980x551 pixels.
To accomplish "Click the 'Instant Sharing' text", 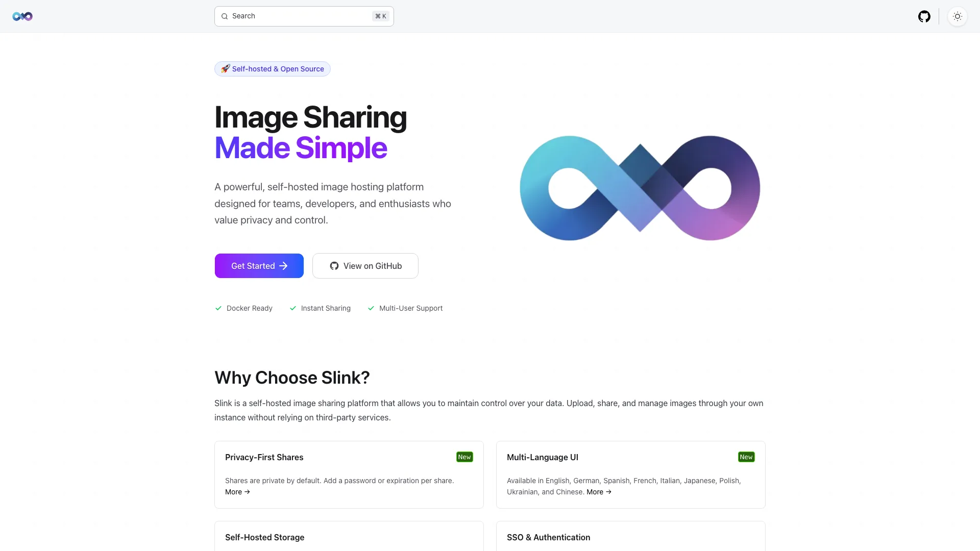I will pyautogui.click(x=326, y=308).
